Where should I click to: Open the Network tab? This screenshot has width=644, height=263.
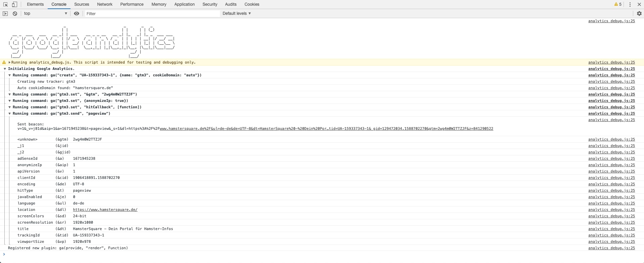coord(105,4)
